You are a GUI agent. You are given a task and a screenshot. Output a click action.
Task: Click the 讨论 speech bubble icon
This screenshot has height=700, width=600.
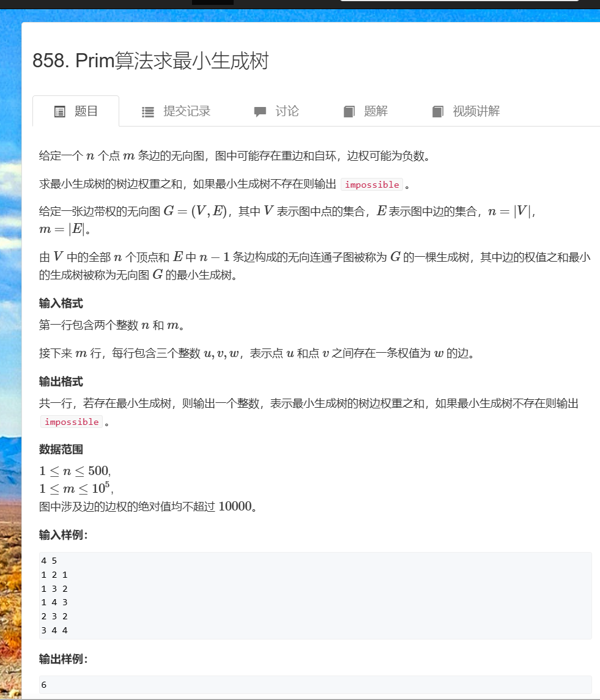click(260, 112)
